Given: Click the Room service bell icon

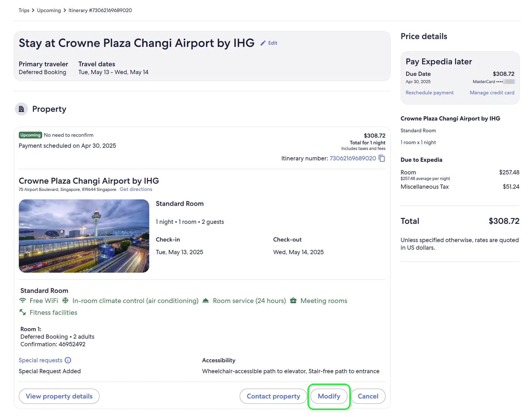Looking at the screenshot, I should [206, 300].
